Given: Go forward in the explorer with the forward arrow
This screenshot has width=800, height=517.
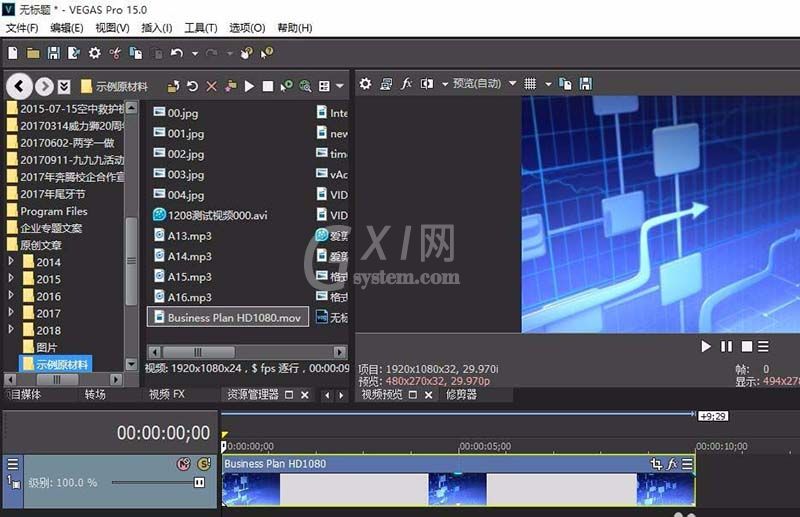Looking at the screenshot, I should pyautogui.click(x=44, y=86).
